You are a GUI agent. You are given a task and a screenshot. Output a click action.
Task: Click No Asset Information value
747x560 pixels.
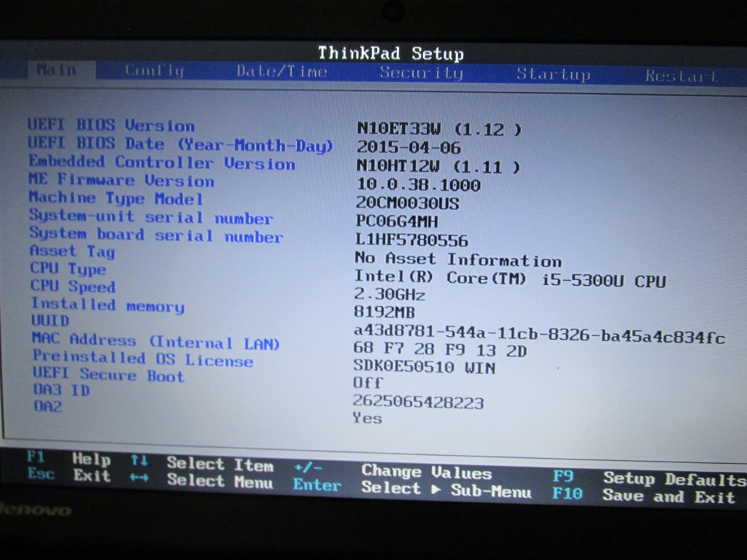point(458,260)
